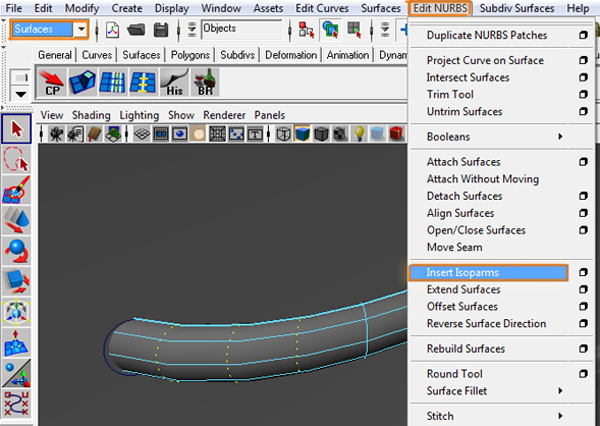Screen dimensions: 600x426
Task: Click Select by hierarchy icon
Action: (307, 29)
